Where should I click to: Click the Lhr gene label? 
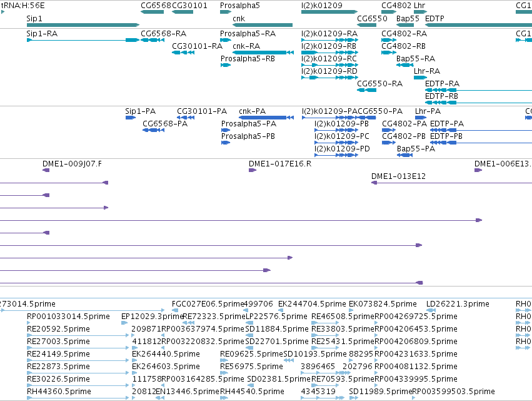pyautogui.click(x=419, y=6)
